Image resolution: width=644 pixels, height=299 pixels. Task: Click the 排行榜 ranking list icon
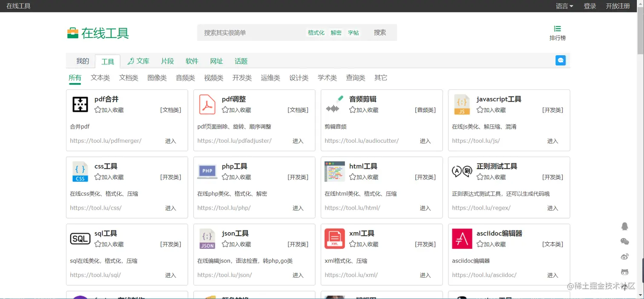[x=558, y=29]
